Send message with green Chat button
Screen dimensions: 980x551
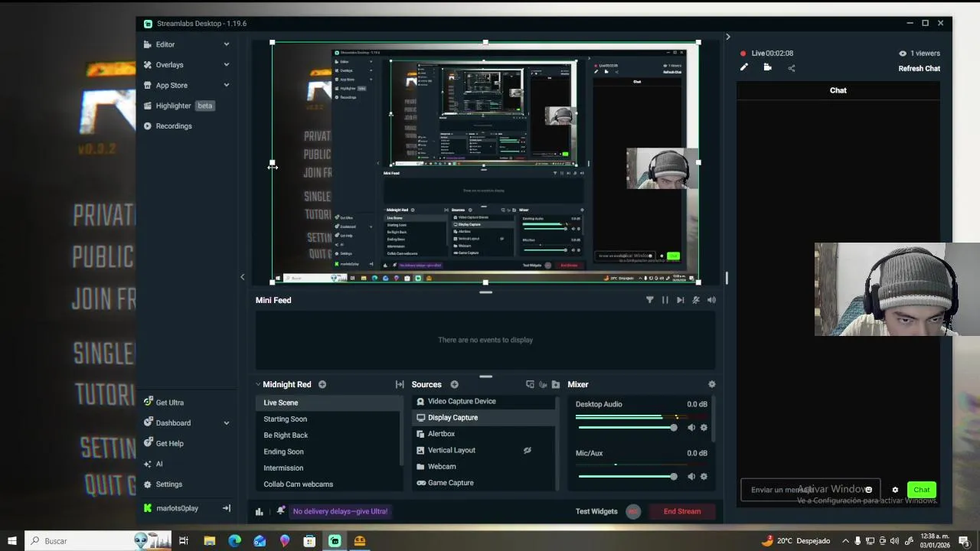click(922, 490)
